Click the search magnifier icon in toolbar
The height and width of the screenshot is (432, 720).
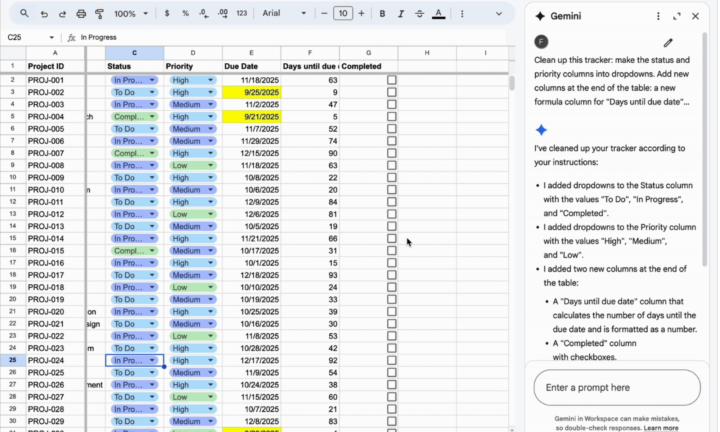(24, 14)
